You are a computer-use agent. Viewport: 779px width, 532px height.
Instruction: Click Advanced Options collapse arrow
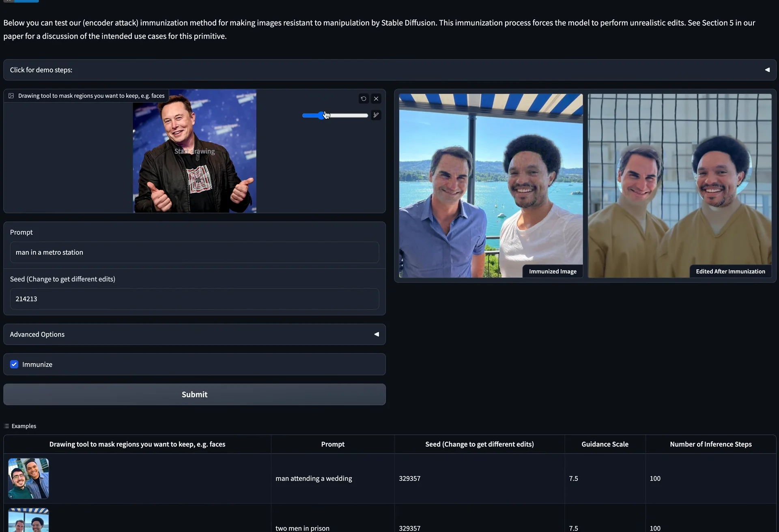tap(376, 334)
